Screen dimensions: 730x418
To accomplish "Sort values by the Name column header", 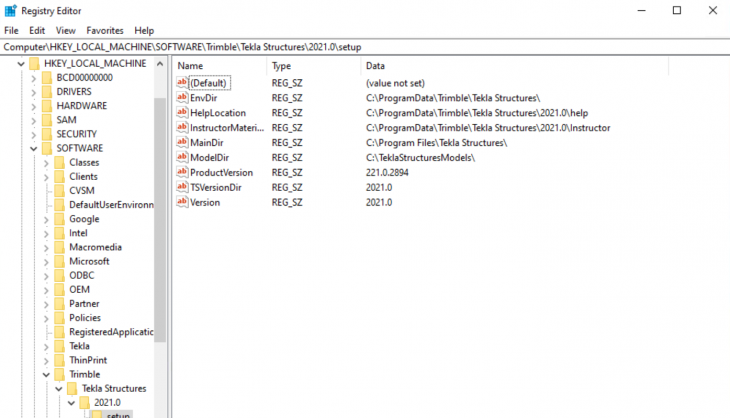I will (x=220, y=66).
